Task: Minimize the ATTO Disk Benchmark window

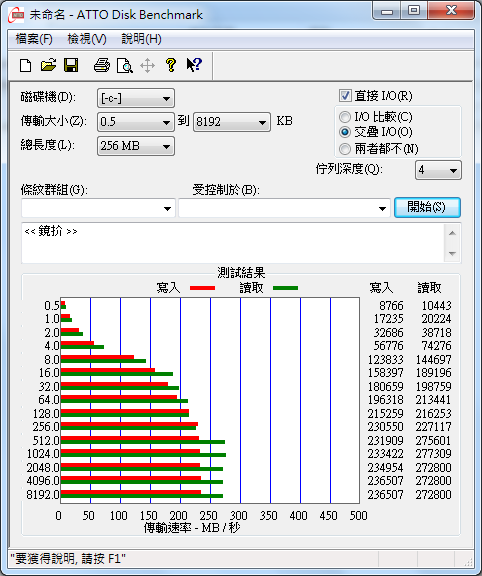Action: click(387, 11)
